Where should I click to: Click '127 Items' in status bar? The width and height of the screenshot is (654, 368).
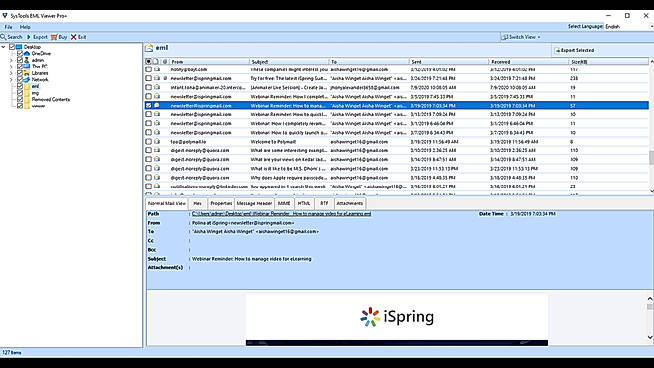click(12, 353)
